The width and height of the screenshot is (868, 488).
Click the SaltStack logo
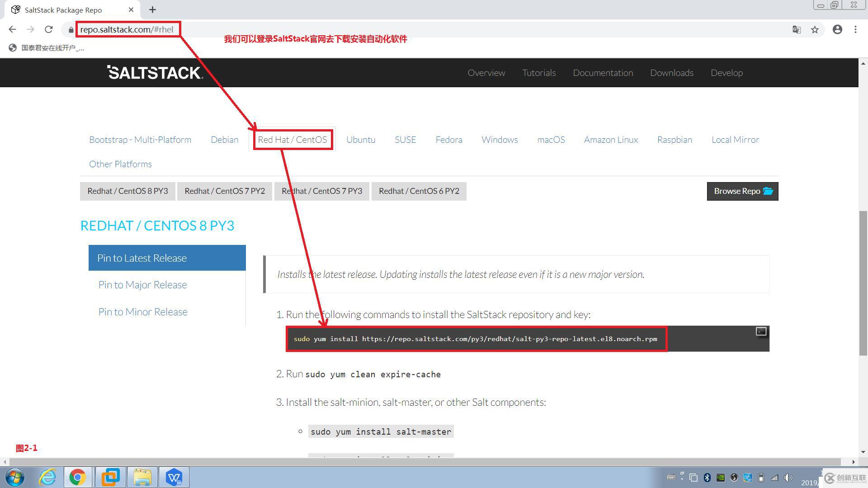point(155,72)
